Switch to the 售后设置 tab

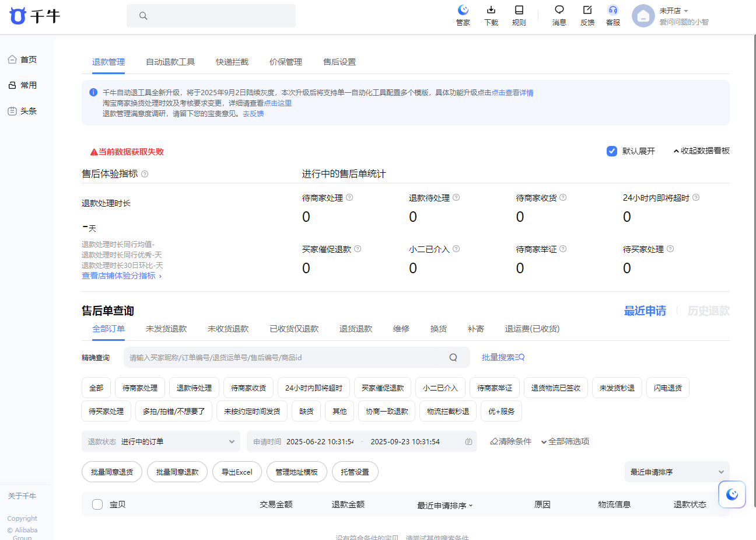pos(339,62)
